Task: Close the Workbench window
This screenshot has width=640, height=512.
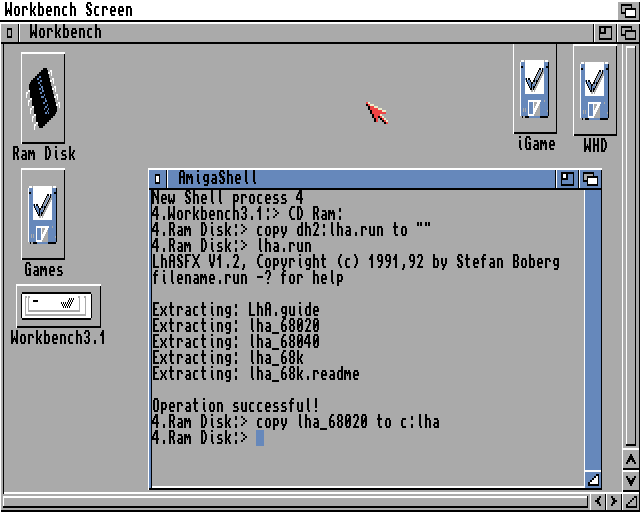Action: pyautogui.click(x=10, y=32)
